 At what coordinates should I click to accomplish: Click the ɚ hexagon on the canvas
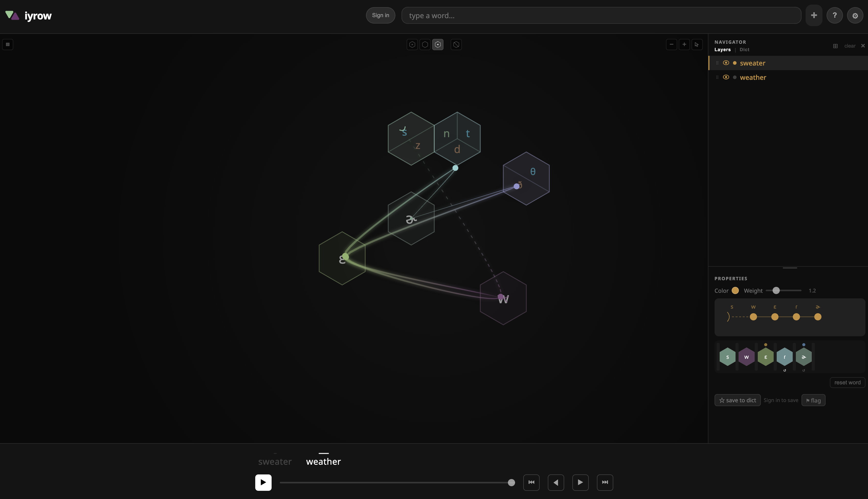coord(411,218)
